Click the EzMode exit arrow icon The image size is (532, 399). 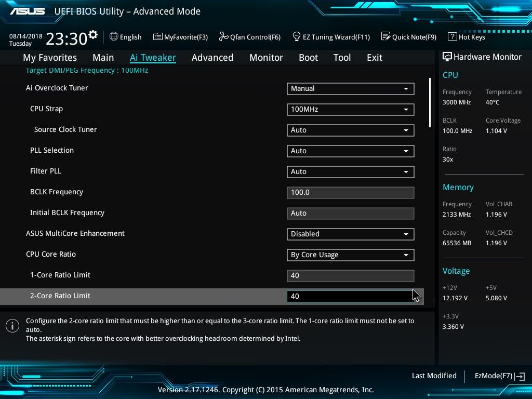520,376
